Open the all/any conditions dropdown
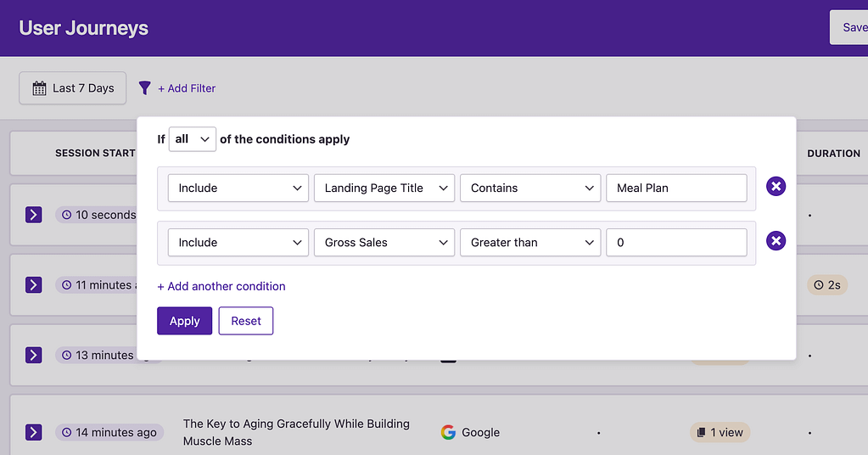 [x=192, y=139]
